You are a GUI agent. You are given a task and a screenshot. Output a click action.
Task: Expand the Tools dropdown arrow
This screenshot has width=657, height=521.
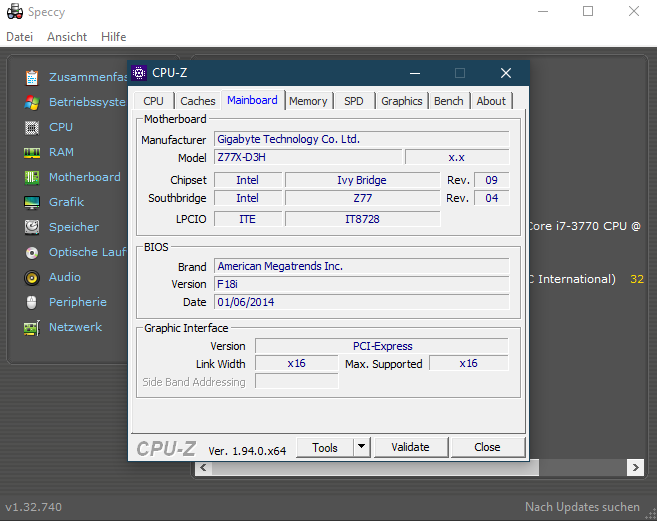pos(362,448)
